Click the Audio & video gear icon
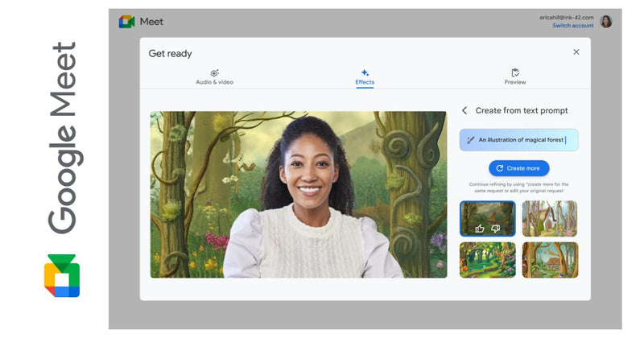This screenshot has width=644, height=338. (214, 73)
